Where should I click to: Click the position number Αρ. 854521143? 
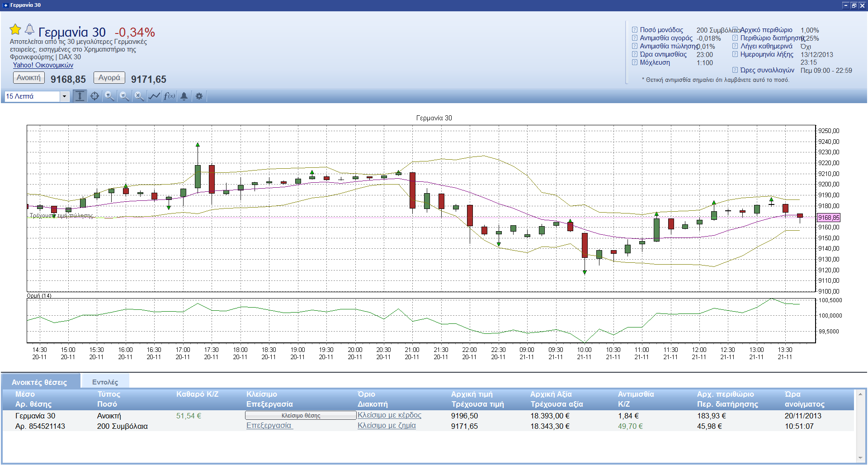[40, 426]
